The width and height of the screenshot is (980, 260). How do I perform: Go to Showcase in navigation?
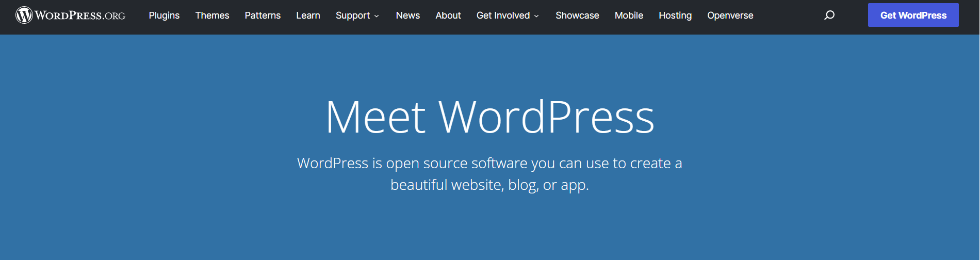pyautogui.click(x=577, y=15)
